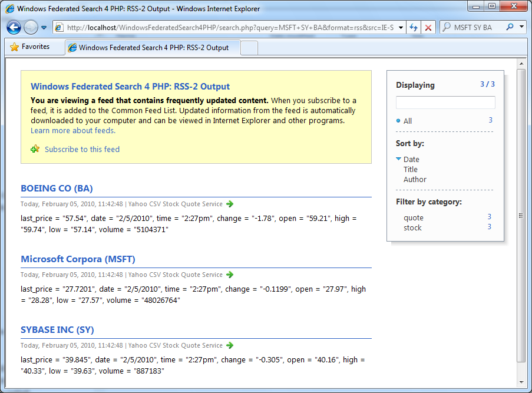This screenshot has height=393, width=532.
Task: Click the browser Back button
Action: pos(14,28)
